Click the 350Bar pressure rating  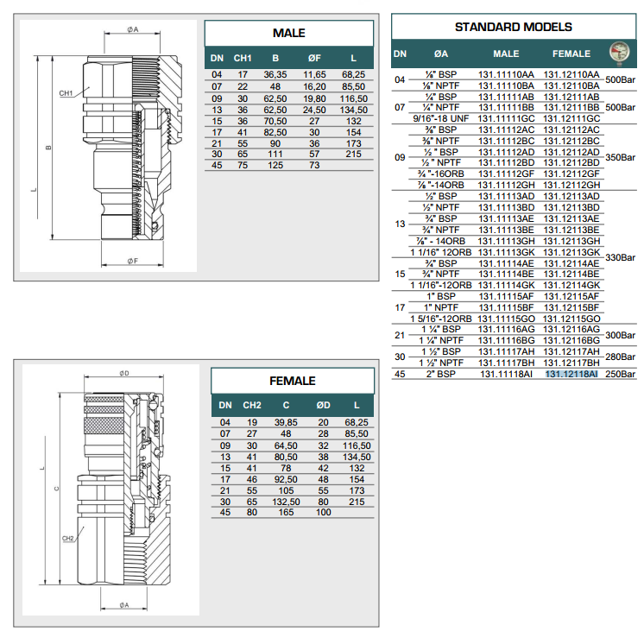point(619,158)
